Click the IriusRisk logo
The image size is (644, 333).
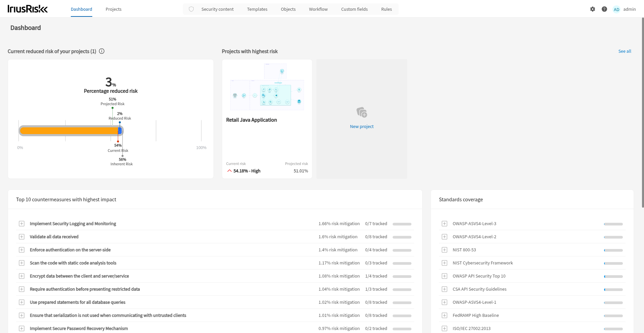(28, 9)
